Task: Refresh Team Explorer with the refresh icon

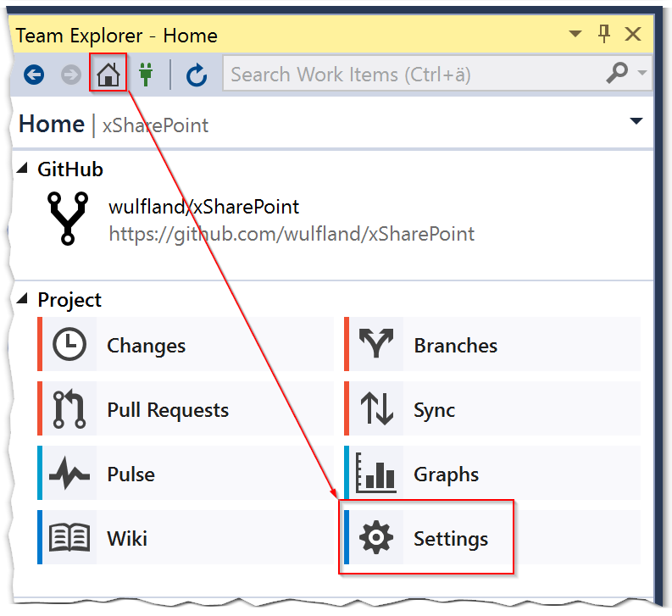Action: click(x=197, y=75)
